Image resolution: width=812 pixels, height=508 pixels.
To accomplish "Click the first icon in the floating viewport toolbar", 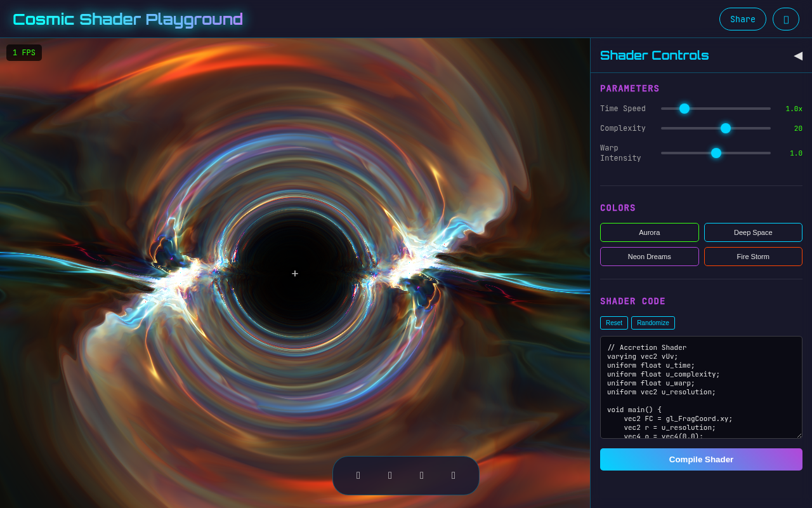I will click(x=358, y=475).
